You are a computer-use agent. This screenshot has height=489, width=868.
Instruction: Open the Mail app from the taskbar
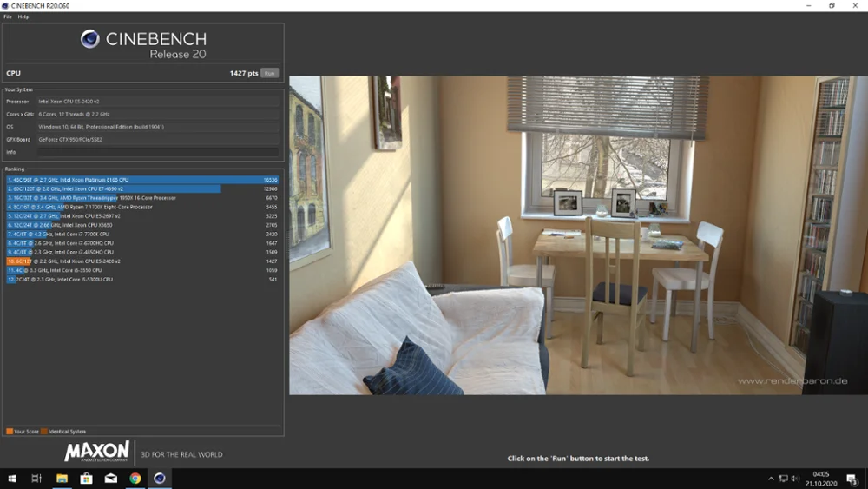[111, 479]
